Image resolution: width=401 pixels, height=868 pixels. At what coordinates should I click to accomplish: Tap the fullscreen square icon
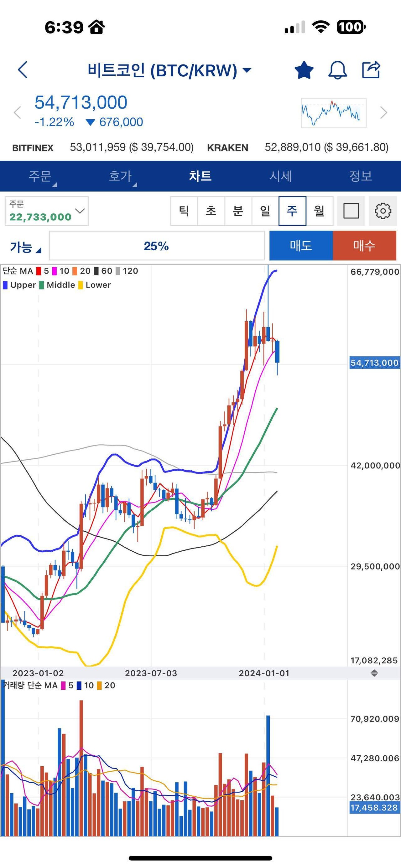tap(351, 211)
